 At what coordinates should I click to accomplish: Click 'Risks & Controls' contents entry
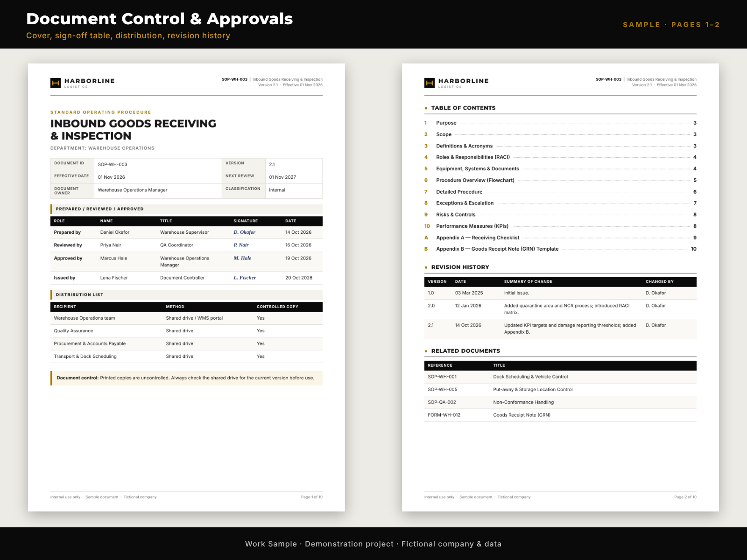pos(560,215)
